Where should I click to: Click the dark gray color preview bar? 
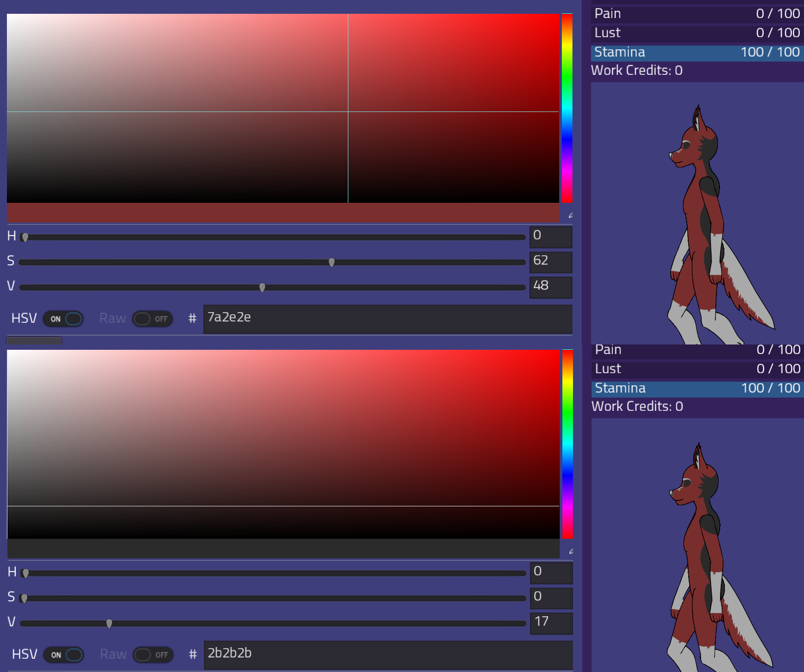(283, 548)
